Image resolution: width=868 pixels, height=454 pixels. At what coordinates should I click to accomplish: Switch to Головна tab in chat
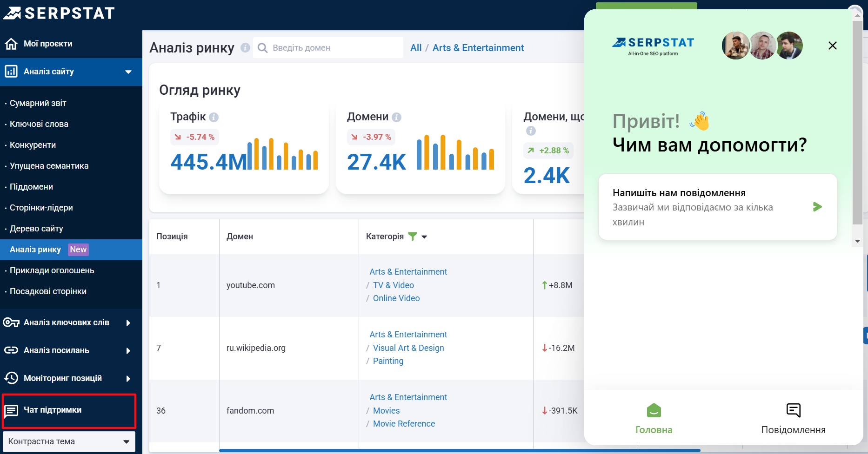click(x=654, y=419)
